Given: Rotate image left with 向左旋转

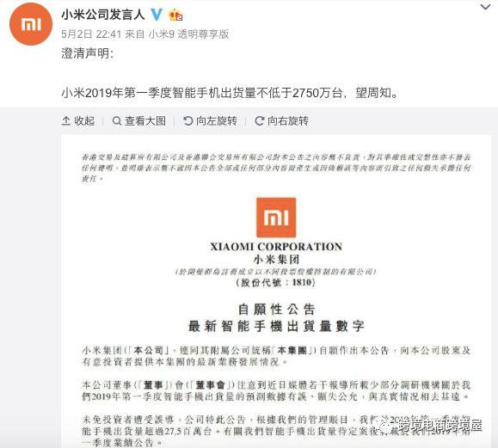Looking at the screenshot, I should coord(210,121).
